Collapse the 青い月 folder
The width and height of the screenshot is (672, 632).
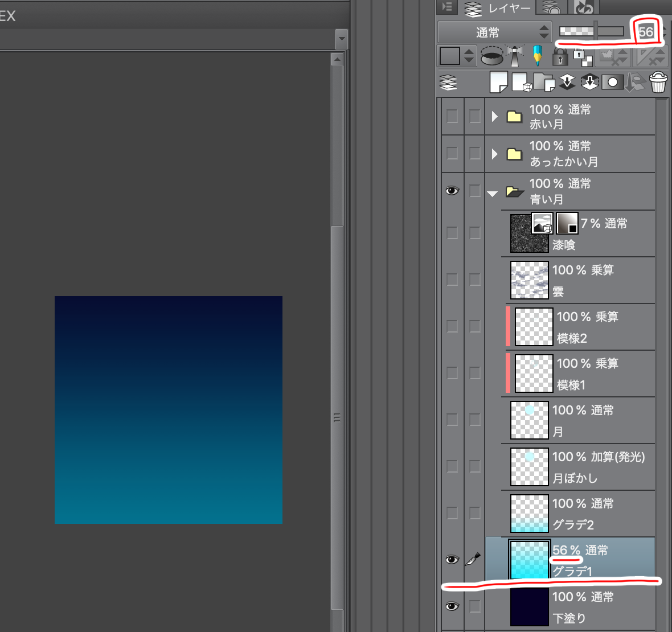(493, 193)
